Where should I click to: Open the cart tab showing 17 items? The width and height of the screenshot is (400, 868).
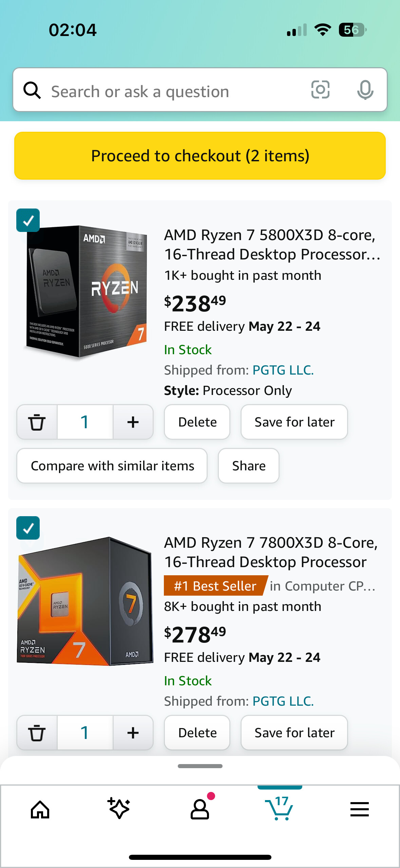coord(279,809)
